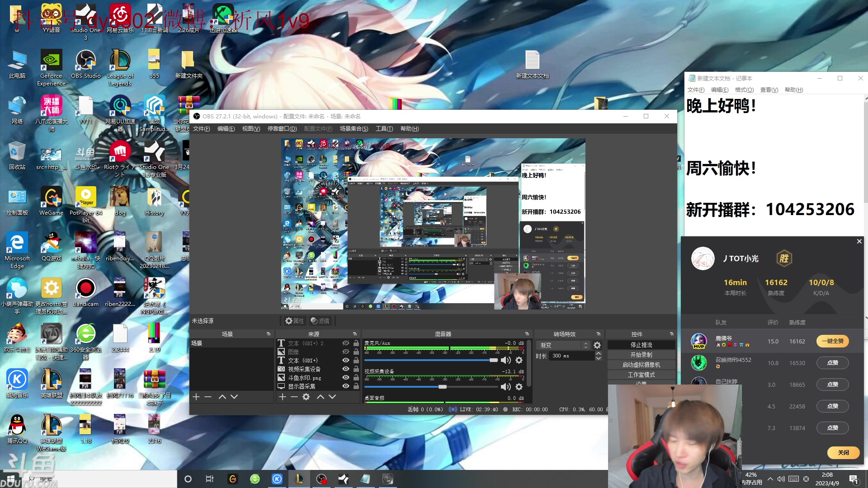This screenshot has height=488, width=868.
Task: Move source down in OBS sources panel
Action: click(x=332, y=397)
